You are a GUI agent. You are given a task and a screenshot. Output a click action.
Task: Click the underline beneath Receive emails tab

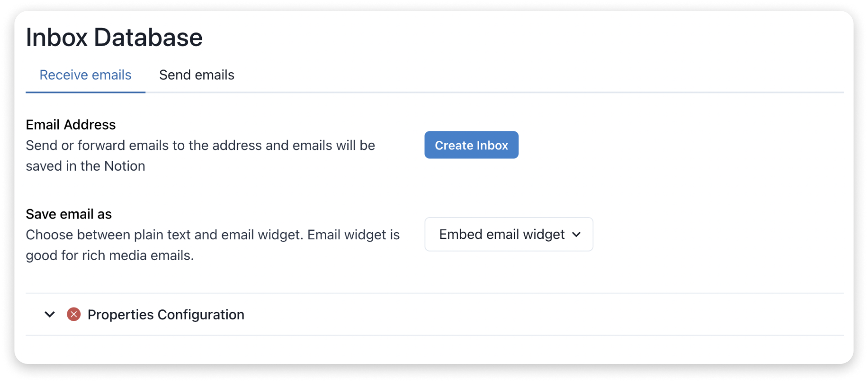pos(85,93)
